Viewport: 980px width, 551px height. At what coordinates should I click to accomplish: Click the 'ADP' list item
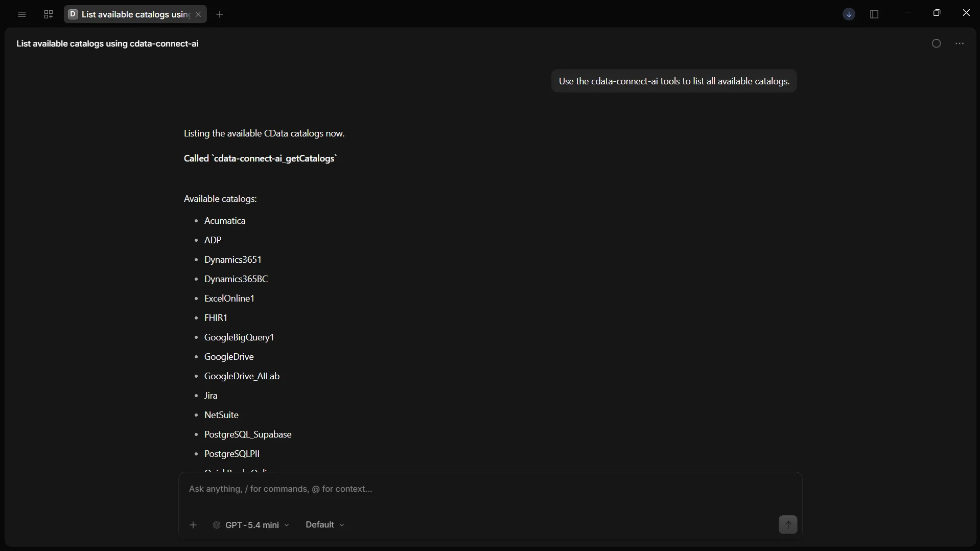pyautogui.click(x=213, y=241)
